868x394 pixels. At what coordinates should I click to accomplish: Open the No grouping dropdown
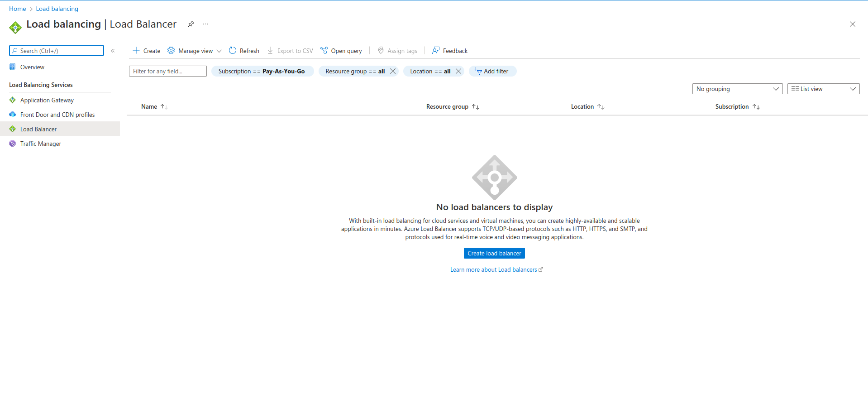[x=738, y=89]
